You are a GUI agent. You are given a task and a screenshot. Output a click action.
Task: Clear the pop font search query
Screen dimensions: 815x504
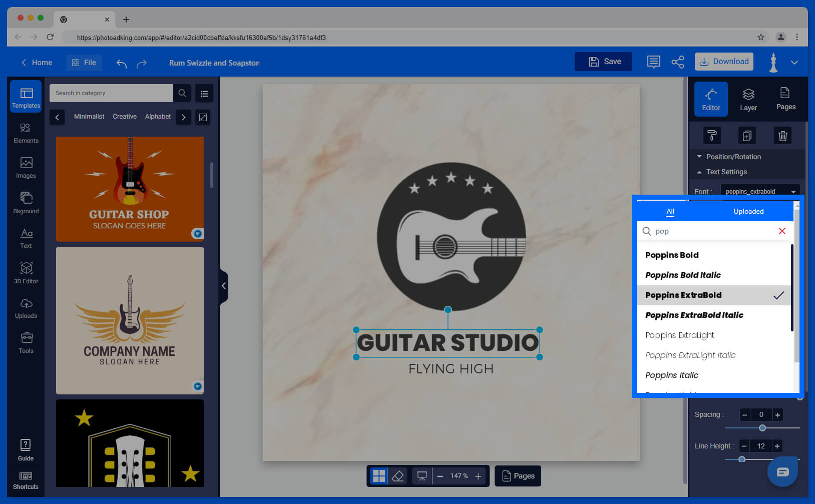[782, 231]
